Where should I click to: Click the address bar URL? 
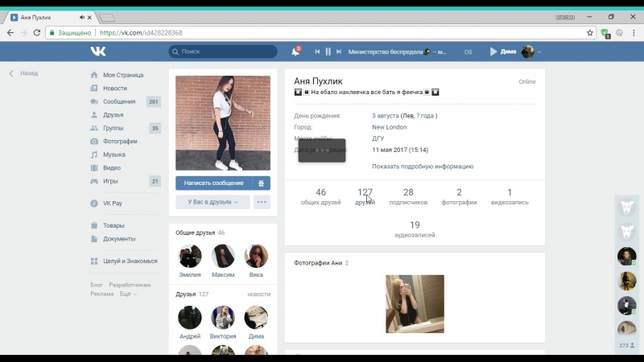141,33
